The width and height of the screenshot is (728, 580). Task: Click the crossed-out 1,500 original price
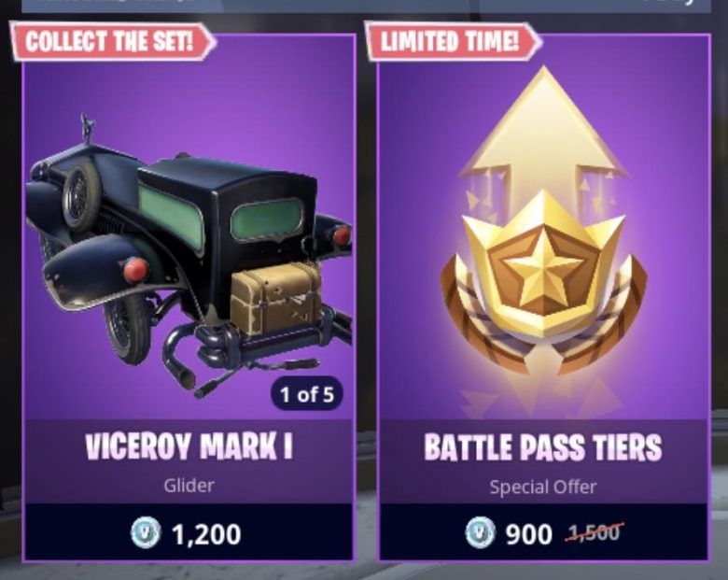point(594,531)
